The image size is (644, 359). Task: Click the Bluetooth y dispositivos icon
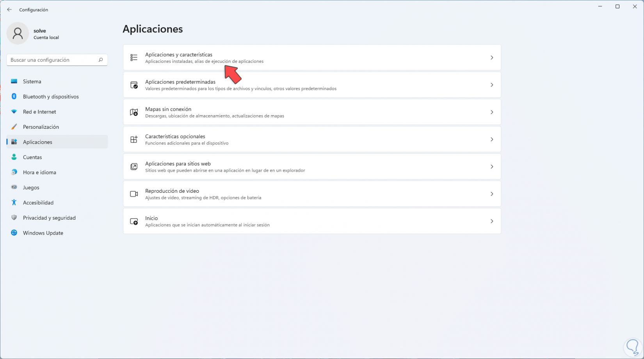click(14, 96)
